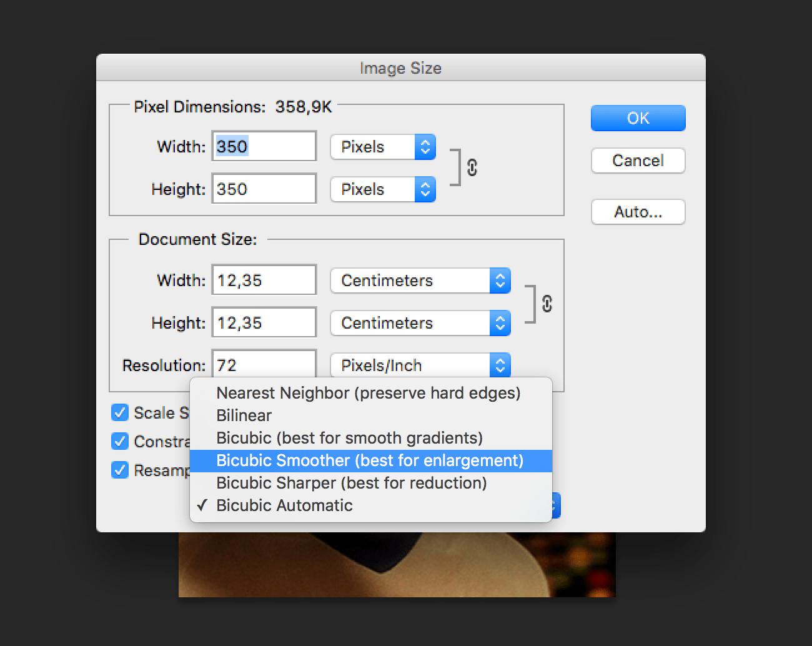Click the OK button
The height and width of the screenshot is (646, 812).
pyautogui.click(x=638, y=118)
